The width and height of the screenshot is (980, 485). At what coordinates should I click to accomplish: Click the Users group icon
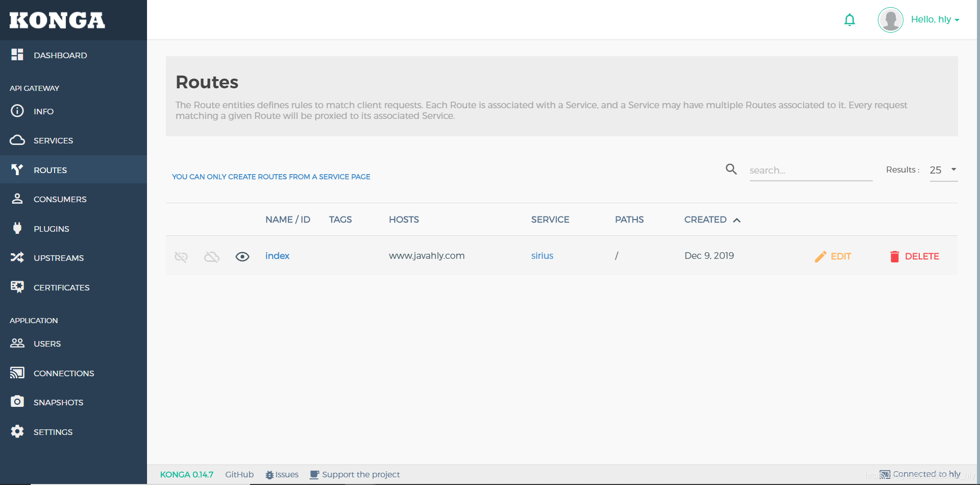[17, 343]
